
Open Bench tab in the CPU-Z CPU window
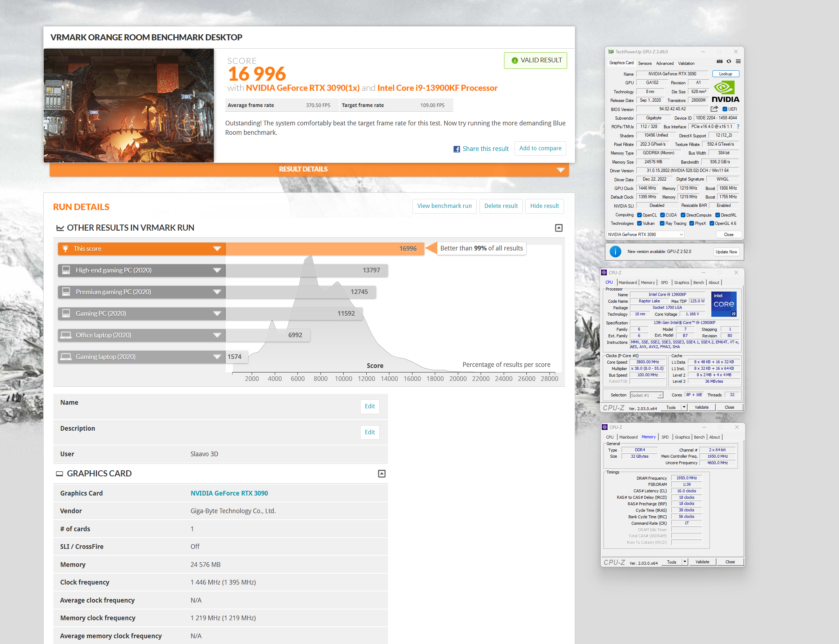coord(698,283)
